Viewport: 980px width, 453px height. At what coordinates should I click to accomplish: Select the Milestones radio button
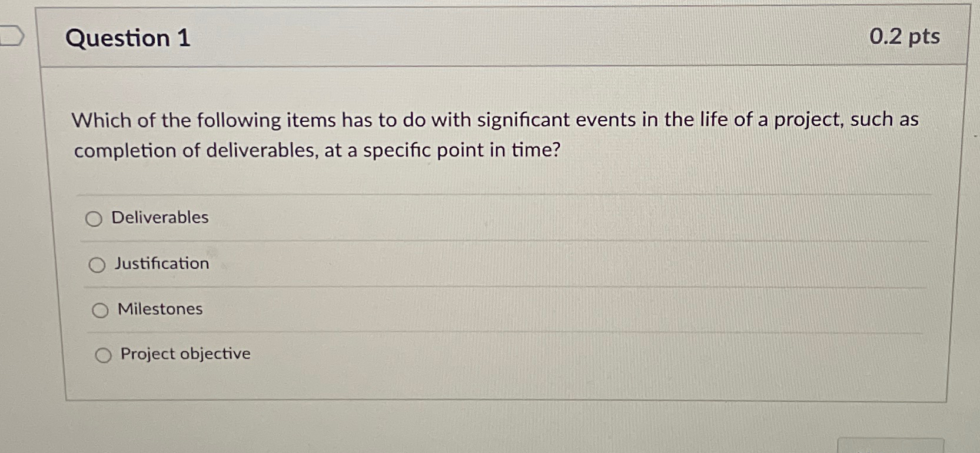101,310
